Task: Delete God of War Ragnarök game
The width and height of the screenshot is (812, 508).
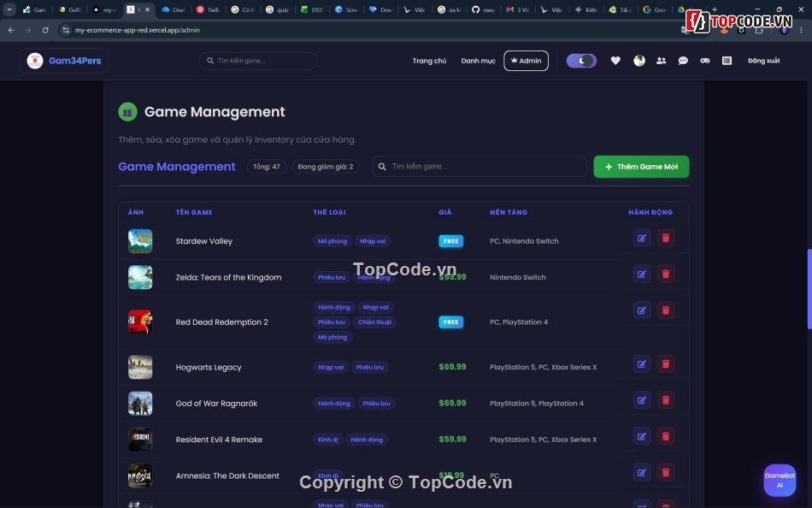Action: (666, 400)
